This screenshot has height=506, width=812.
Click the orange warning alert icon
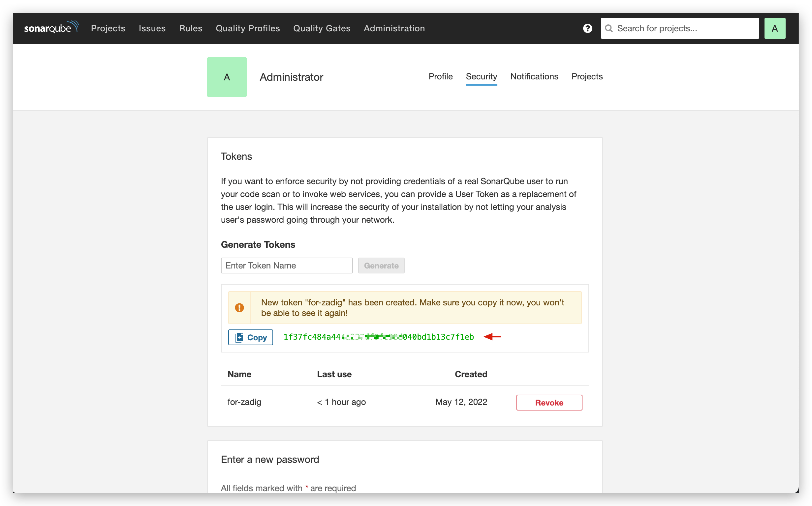[239, 308]
